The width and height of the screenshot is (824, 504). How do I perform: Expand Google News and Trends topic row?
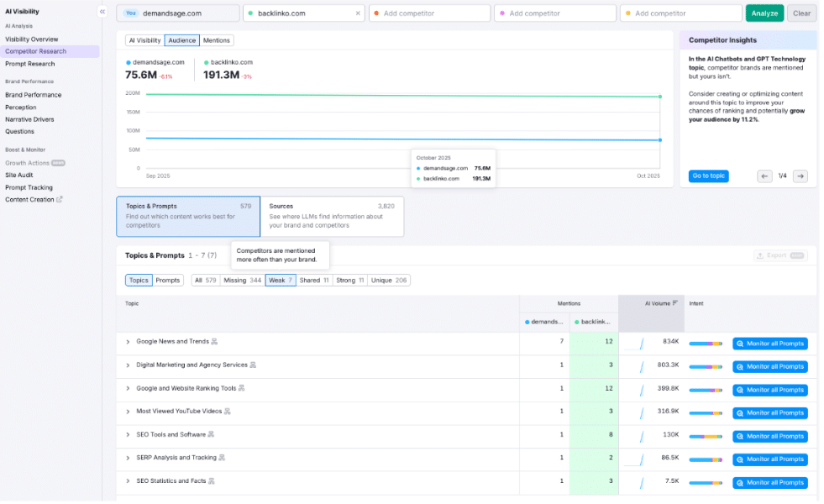pos(129,344)
